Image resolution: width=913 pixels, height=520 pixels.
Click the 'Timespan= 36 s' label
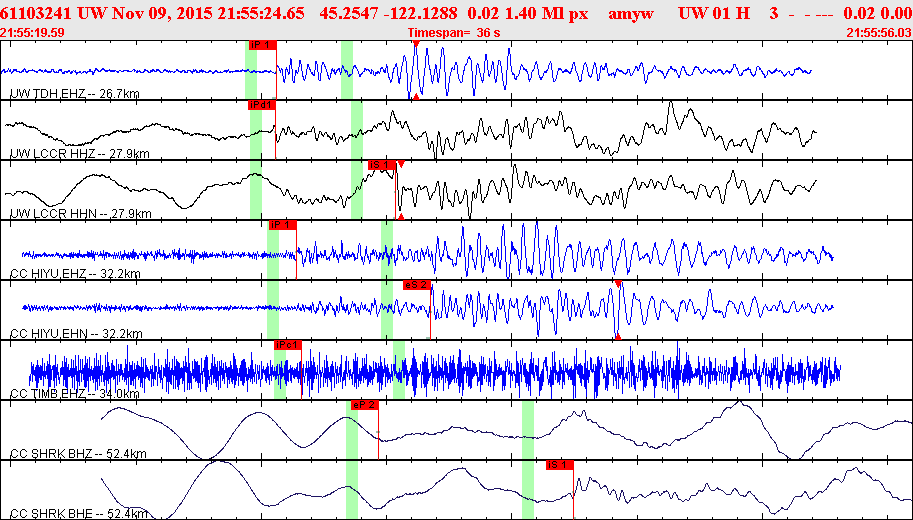coord(454,33)
